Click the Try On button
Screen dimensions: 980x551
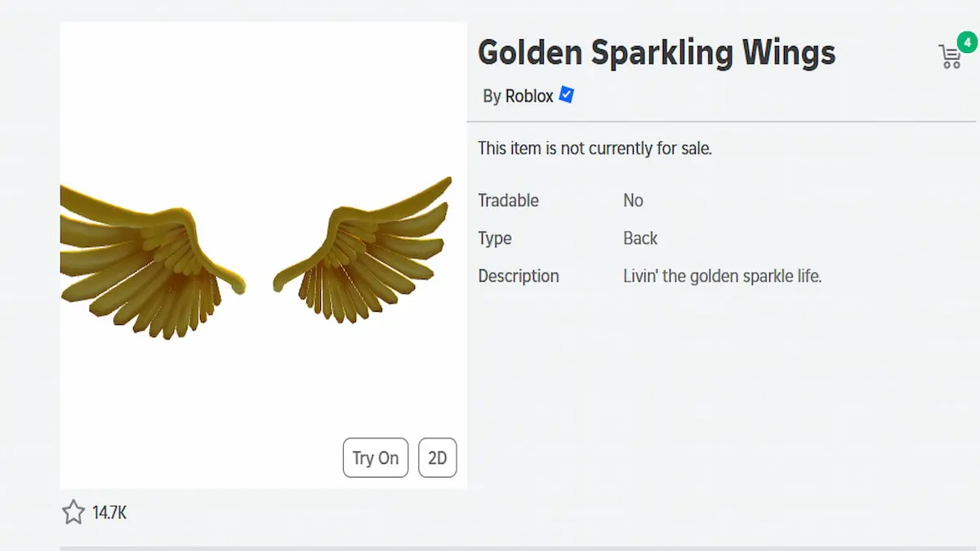tap(376, 458)
